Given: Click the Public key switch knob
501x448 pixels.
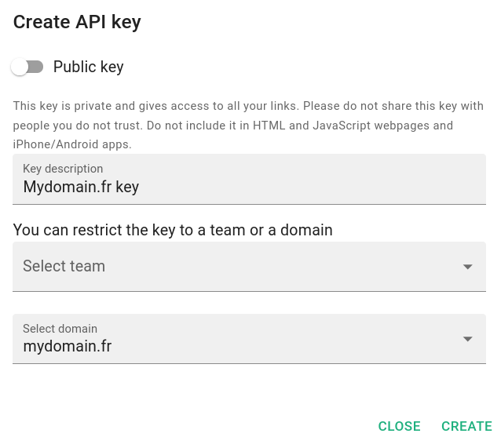Looking at the screenshot, I should click(x=20, y=67).
